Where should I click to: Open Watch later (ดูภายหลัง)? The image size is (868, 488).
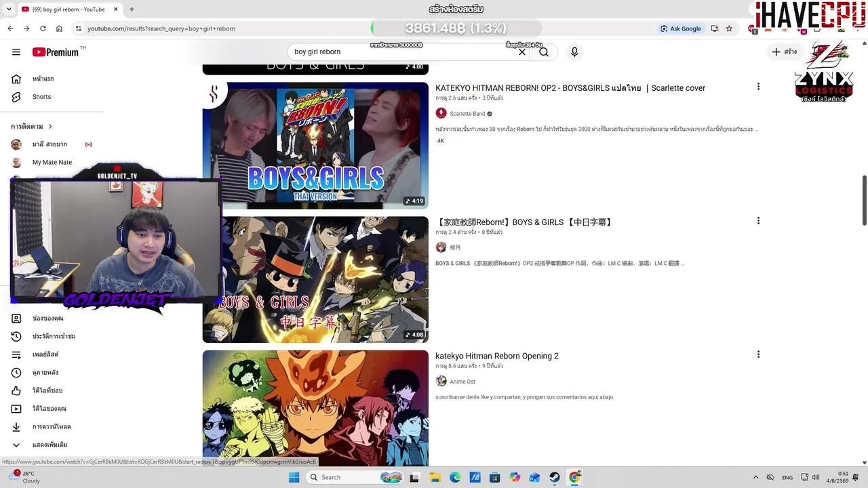(x=45, y=373)
